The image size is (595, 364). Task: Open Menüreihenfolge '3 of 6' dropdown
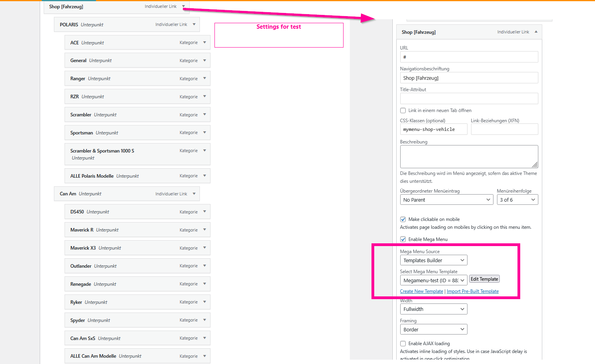(517, 200)
